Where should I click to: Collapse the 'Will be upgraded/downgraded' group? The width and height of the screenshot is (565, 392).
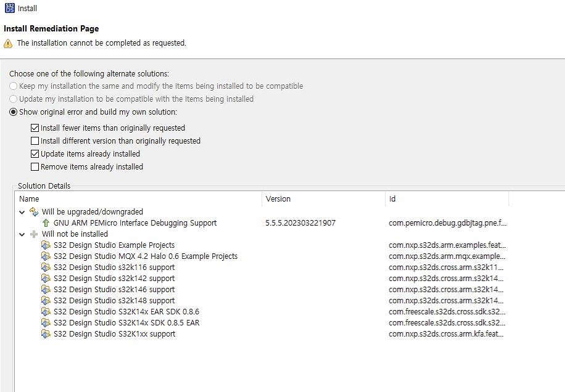click(x=23, y=212)
